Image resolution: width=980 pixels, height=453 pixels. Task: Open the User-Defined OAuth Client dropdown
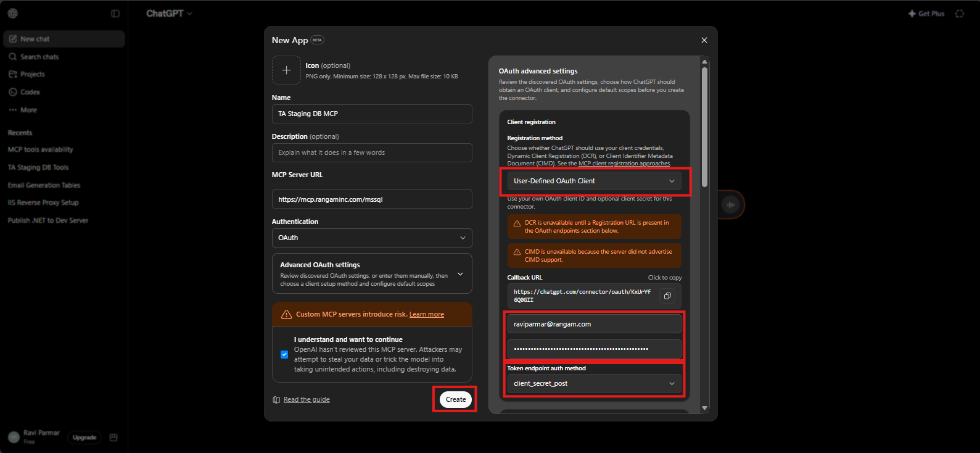pyautogui.click(x=594, y=181)
